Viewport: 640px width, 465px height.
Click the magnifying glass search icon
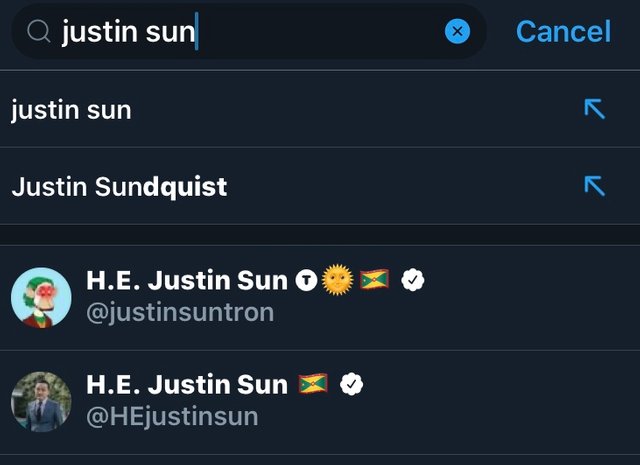[39, 31]
